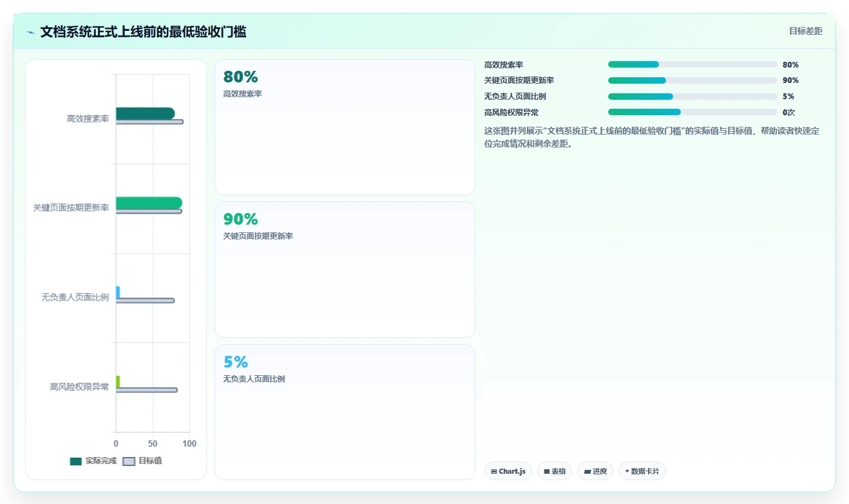Click the gray target bar for 高风险权限异常
Image resolution: width=849 pixels, height=504 pixels.
point(146,390)
